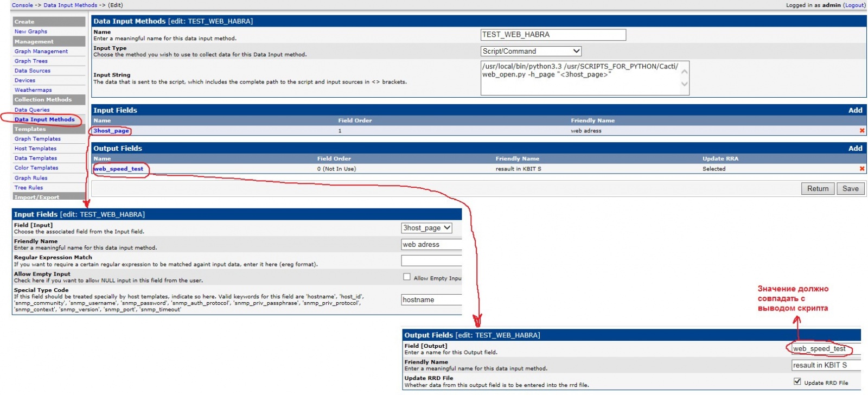Focus the 'resault in KBIT S' field
868x395 pixels.
tap(826, 365)
